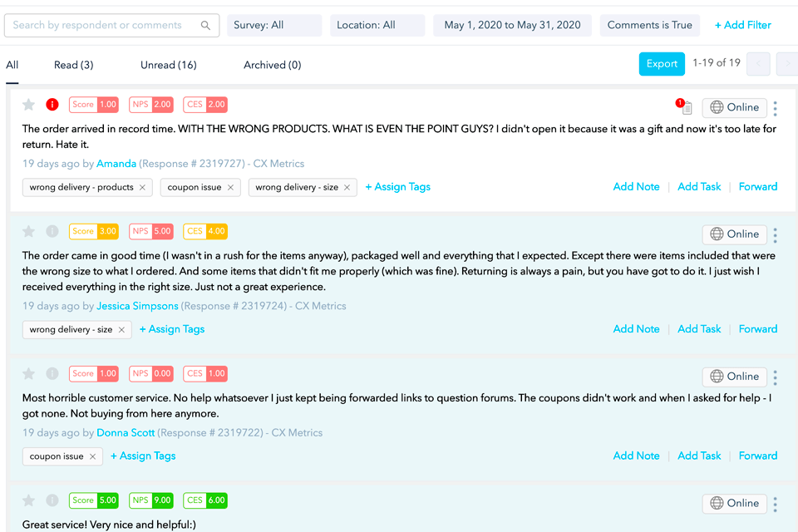Forward Amanda's response
The width and height of the screenshot is (798, 532).
758,187
